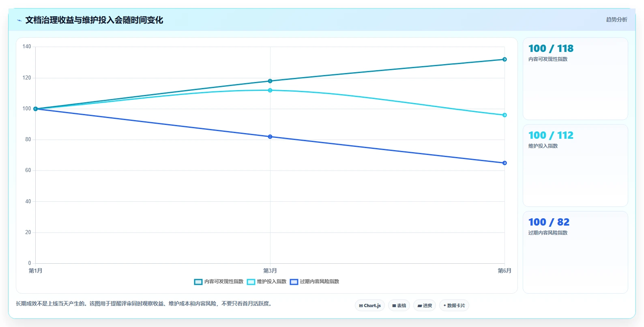Click the 100 / 118 stat value
The width and height of the screenshot is (644, 327).
tap(551, 49)
